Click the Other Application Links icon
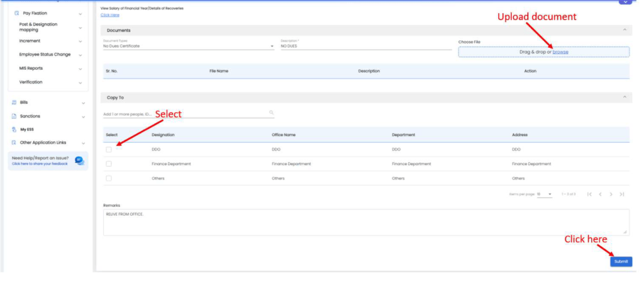 tap(14, 143)
